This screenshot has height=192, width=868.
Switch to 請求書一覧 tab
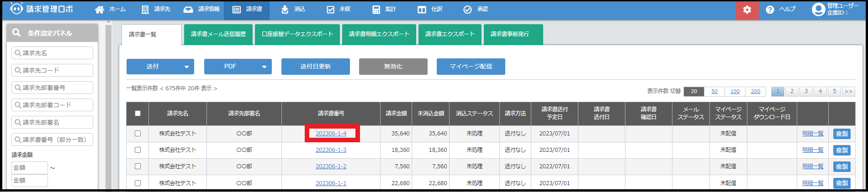pos(152,35)
